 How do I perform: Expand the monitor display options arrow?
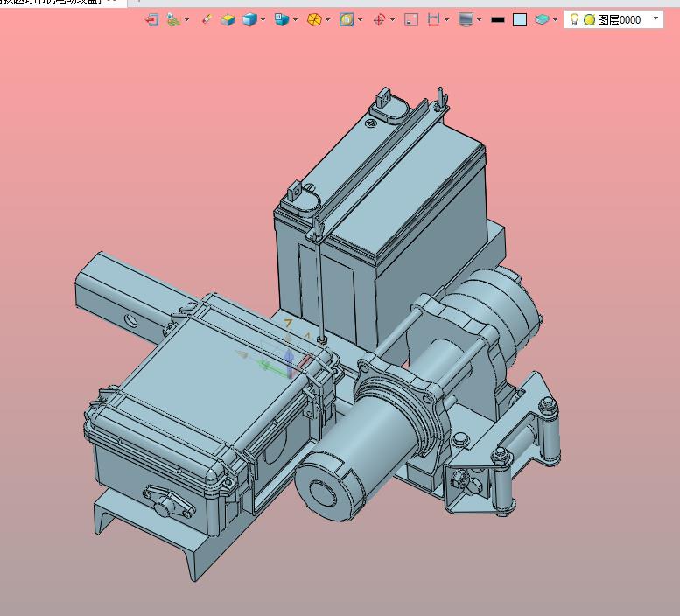tap(480, 19)
